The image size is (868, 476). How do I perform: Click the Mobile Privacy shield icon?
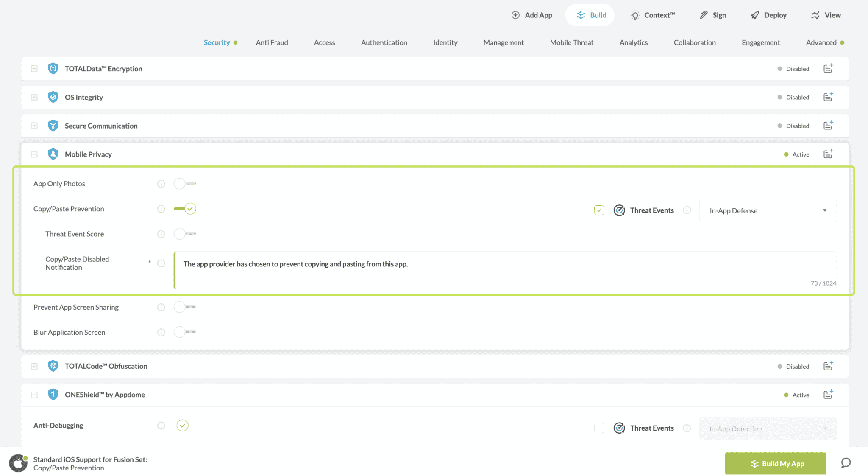[53, 154]
